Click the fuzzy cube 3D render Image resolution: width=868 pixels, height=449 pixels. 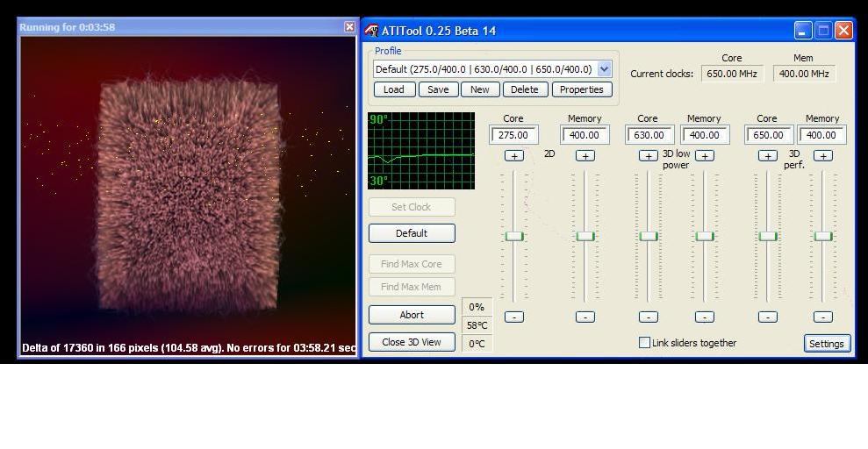click(x=188, y=195)
